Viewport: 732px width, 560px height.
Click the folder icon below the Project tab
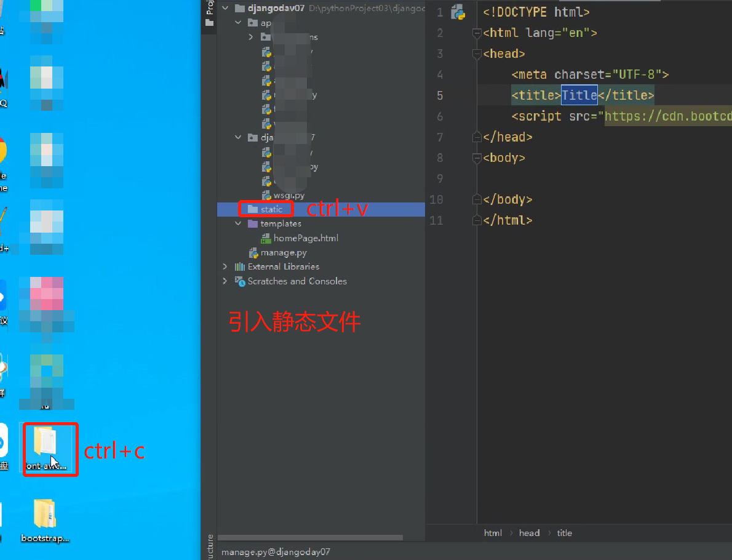point(210,22)
